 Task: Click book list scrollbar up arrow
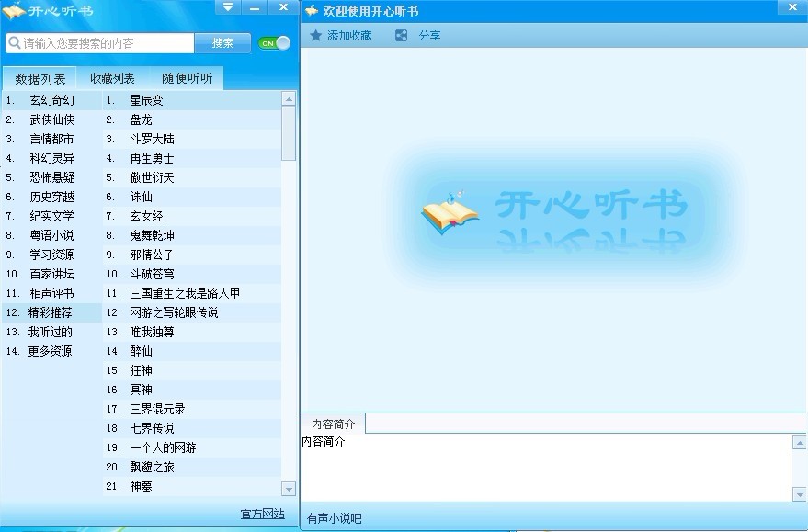click(289, 99)
